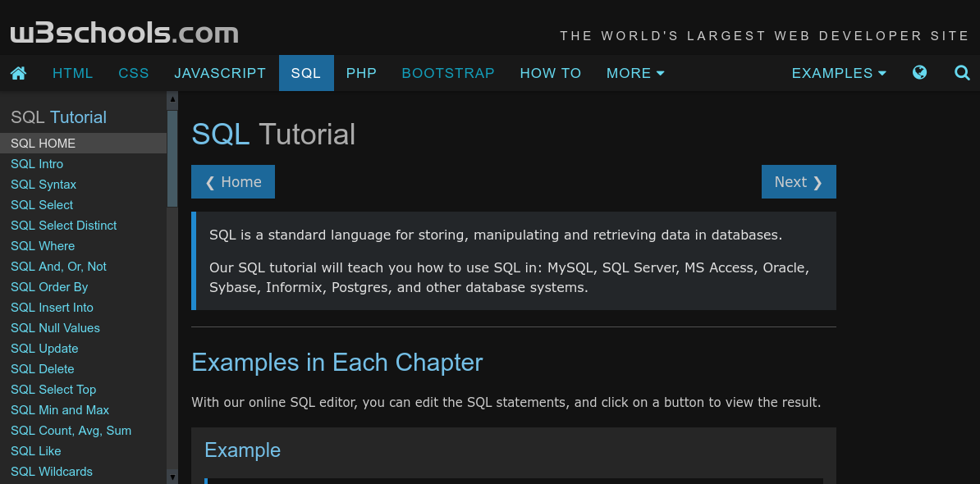Click the search magnifier icon
Image resolution: width=980 pixels, height=484 pixels.
(x=962, y=73)
